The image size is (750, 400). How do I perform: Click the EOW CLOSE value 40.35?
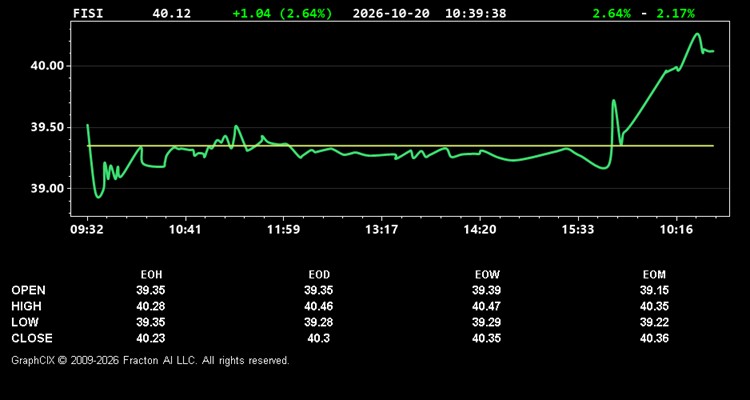pos(486,338)
